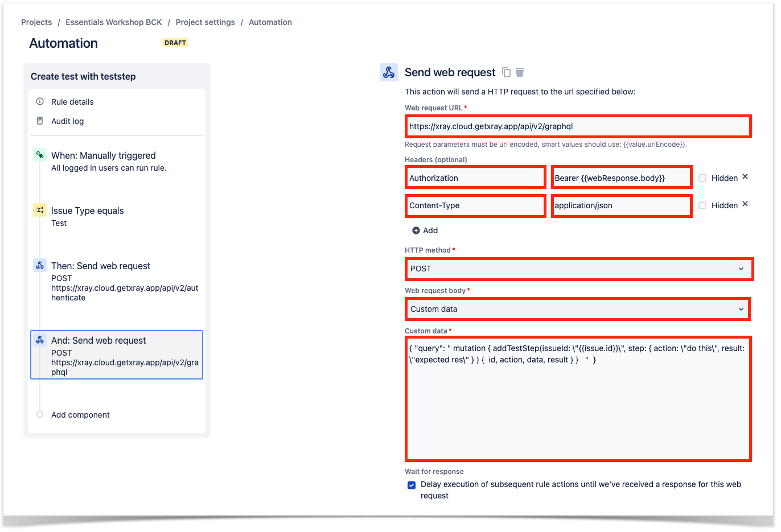Click the Manually triggered cursor icon

click(40, 155)
